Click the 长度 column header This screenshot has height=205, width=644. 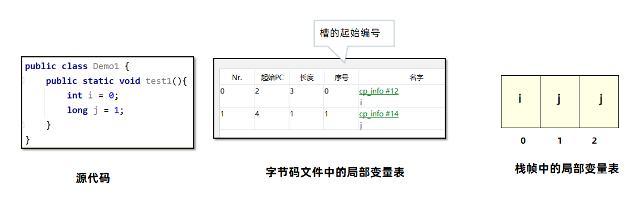(x=306, y=77)
